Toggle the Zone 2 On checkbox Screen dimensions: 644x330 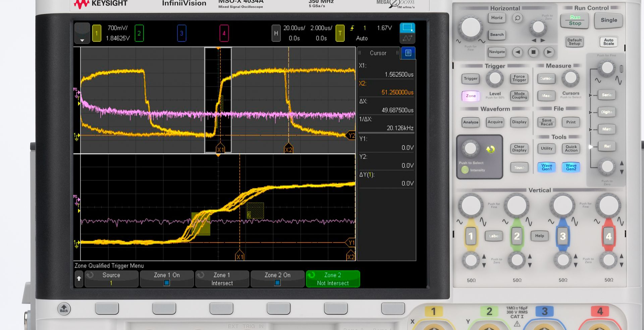(x=277, y=283)
